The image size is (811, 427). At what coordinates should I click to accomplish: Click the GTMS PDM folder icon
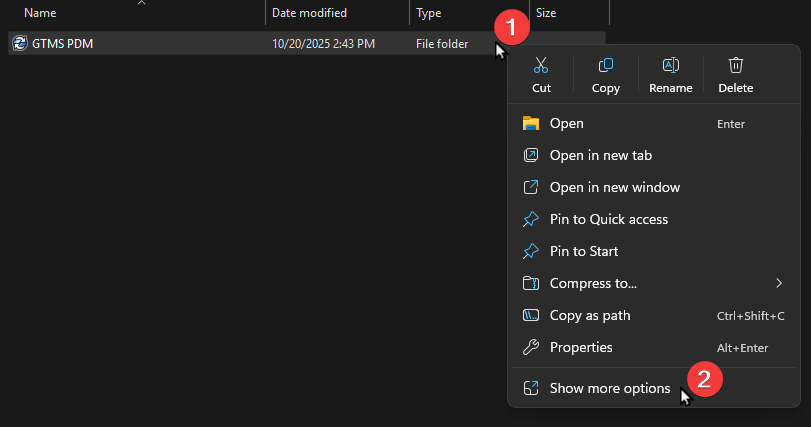coord(19,44)
